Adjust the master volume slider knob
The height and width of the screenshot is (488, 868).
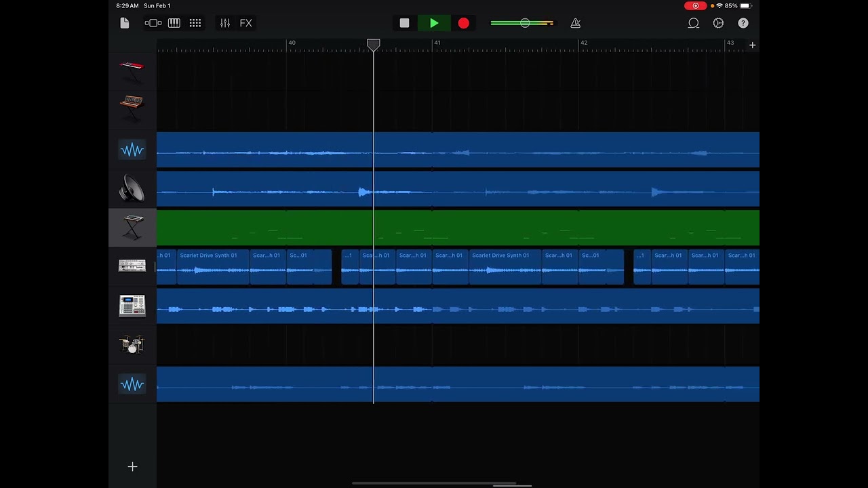click(x=525, y=23)
